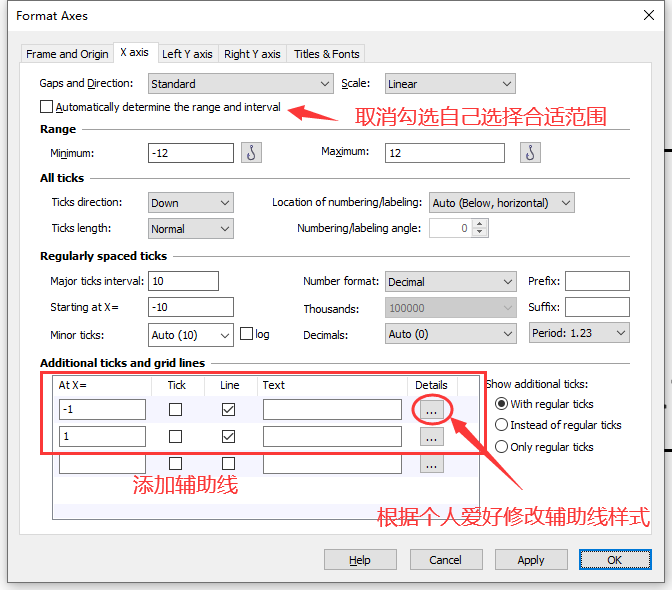Uncheck automatic range and interval option
The height and width of the screenshot is (590, 672).
click(46, 107)
